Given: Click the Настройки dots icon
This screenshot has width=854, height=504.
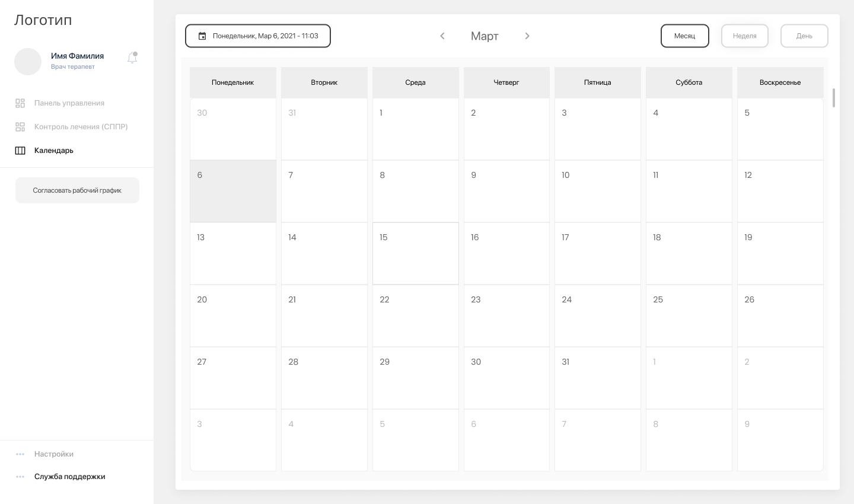Looking at the screenshot, I should click(x=20, y=454).
